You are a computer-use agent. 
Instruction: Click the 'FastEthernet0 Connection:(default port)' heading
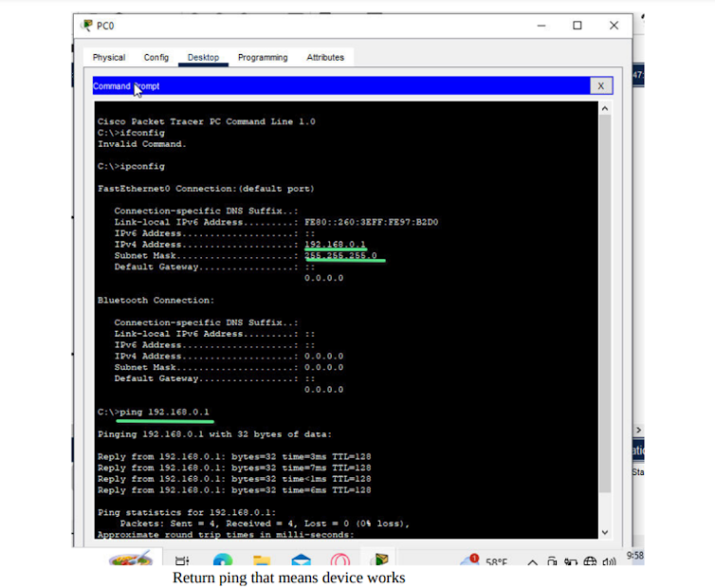click(206, 189)
